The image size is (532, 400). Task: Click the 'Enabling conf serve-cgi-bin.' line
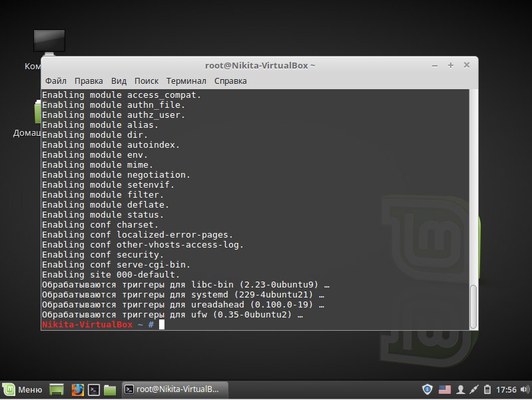pos(116,265)
